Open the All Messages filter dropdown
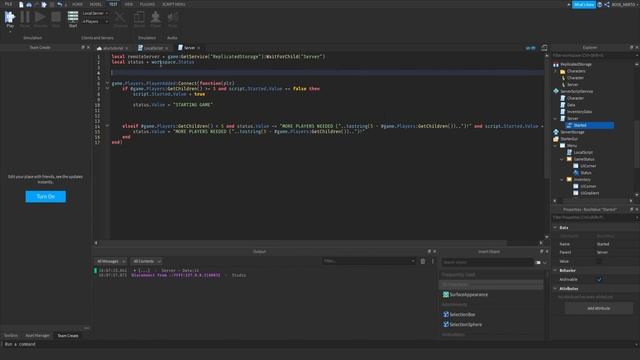 click(110, 261)
